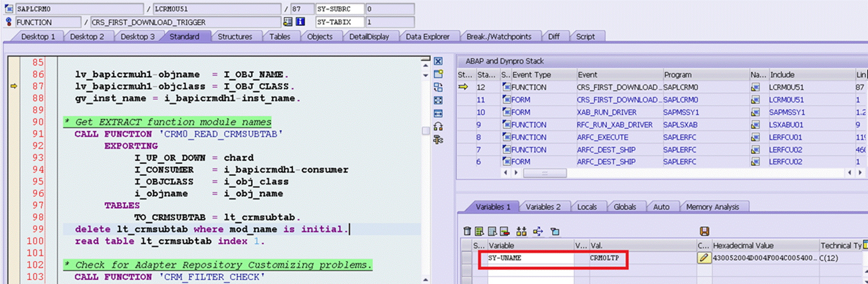Click the last icon after the arrows in variables toolbar

coord(555,231)
